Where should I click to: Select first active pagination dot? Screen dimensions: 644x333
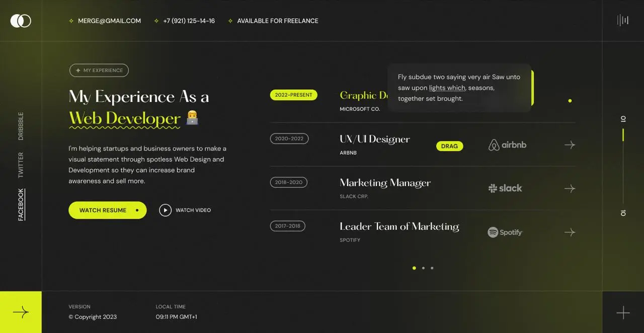point(414,268)
